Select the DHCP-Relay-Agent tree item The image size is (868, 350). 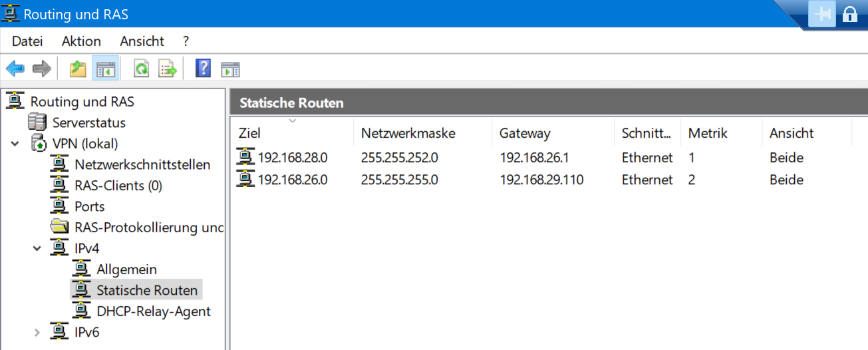click(153, 311)
